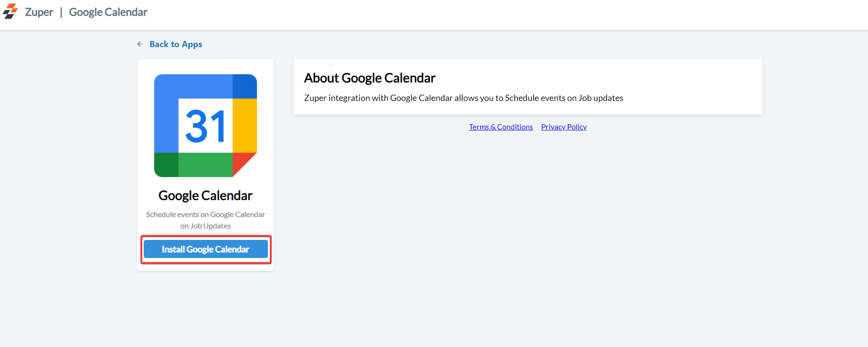Click the "31" date on the calendar logo
Screen dimensions: 868x347
coord(205,126)
